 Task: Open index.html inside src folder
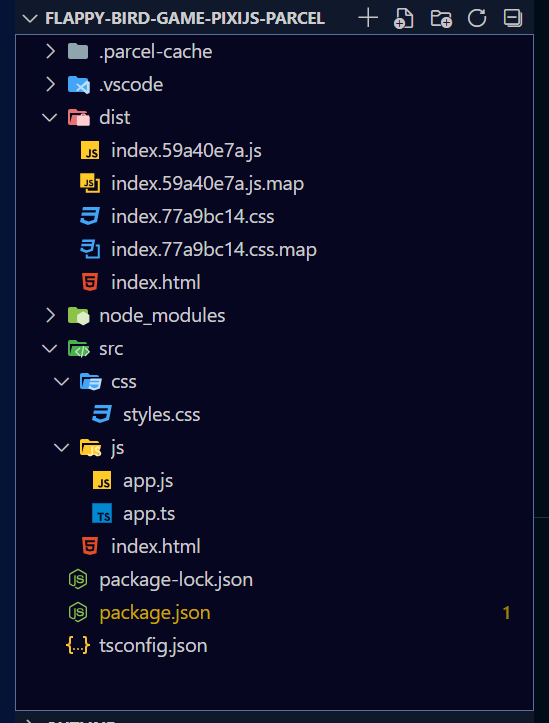tap(156, 546)
